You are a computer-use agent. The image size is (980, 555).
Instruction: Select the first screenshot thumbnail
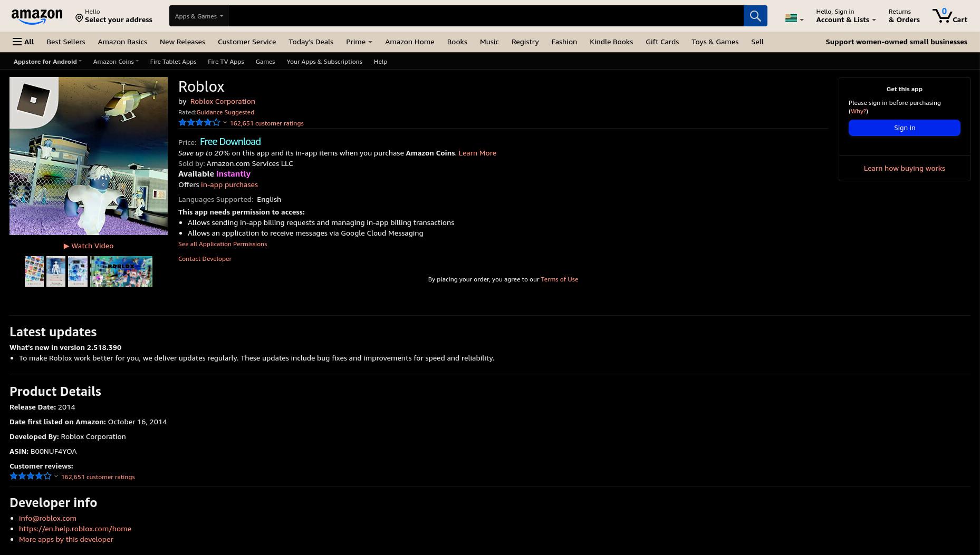coord(34,271)
